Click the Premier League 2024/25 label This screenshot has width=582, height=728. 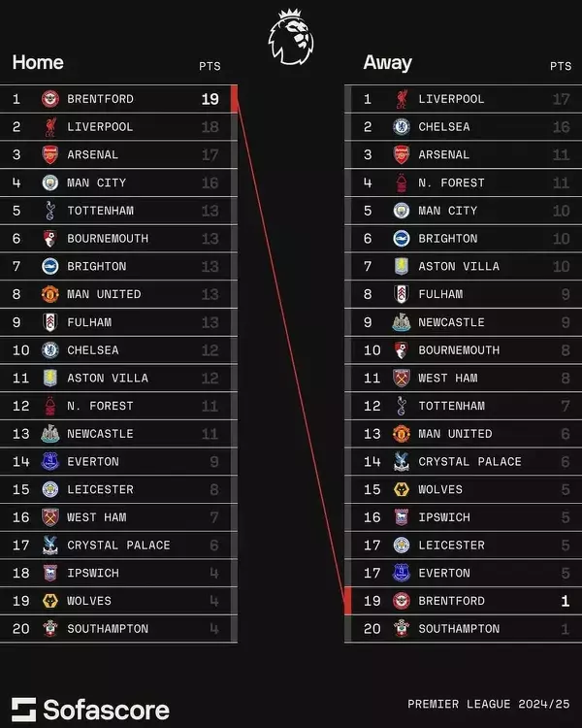pos(489,704)
